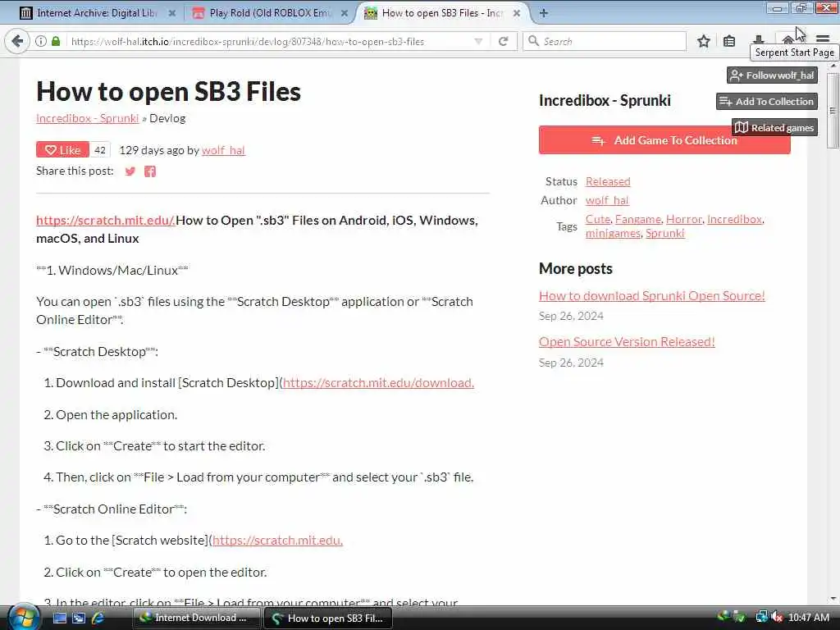Select How to open SB3 Fil... taskbar button
Screen dimensions: 840x630
[328, 619]
